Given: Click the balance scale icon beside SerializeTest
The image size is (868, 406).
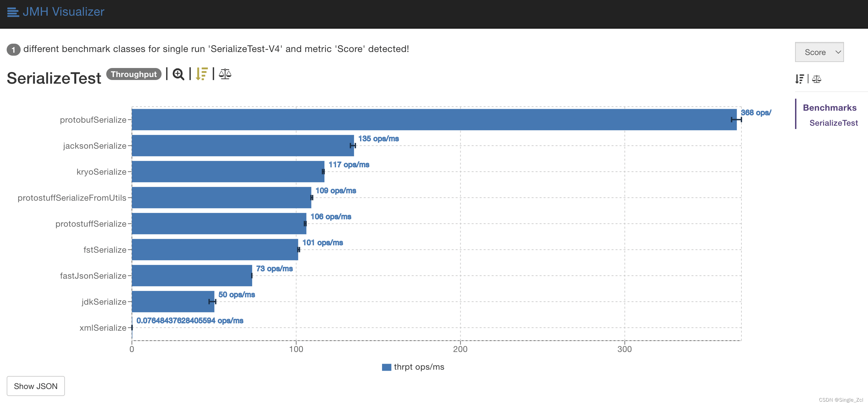Looking at the screenshot, I should [x=225, y=74].
